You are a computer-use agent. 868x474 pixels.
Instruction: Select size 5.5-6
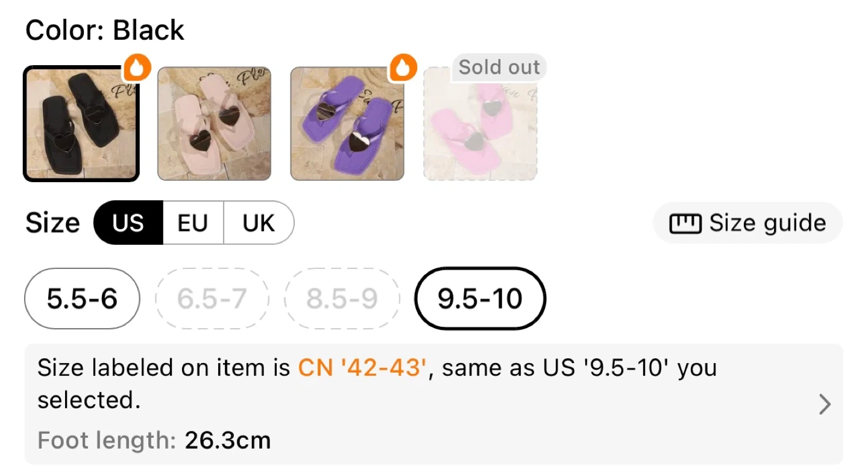click(82, 299)
